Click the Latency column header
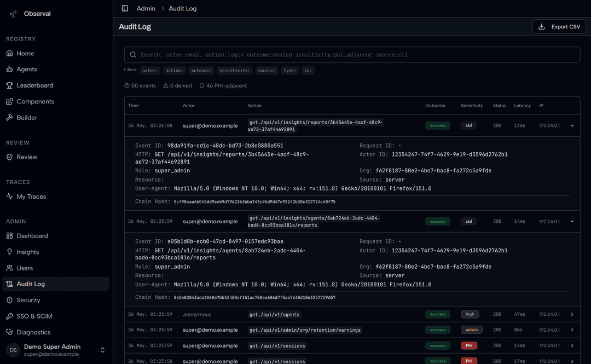591x364 pixels. (x=522, y=106)
